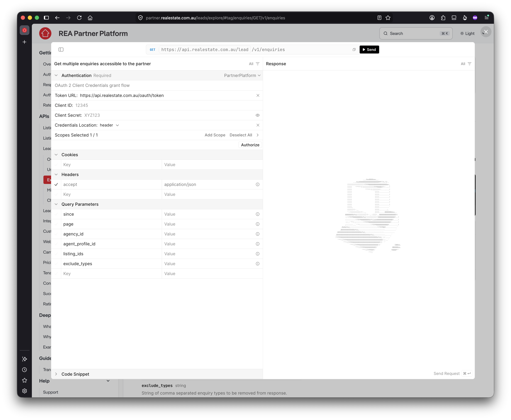
Task: Open the Search box
Action: coord(416,33)
